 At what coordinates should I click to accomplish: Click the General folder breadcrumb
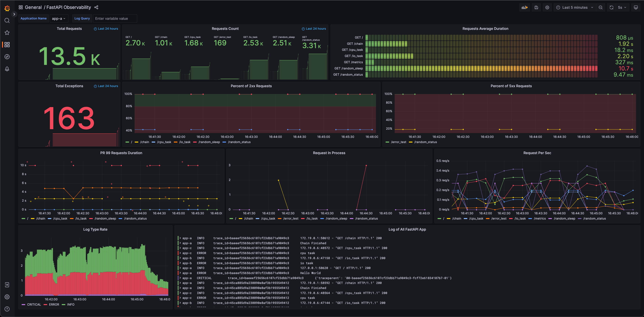(x=33, y=8)
